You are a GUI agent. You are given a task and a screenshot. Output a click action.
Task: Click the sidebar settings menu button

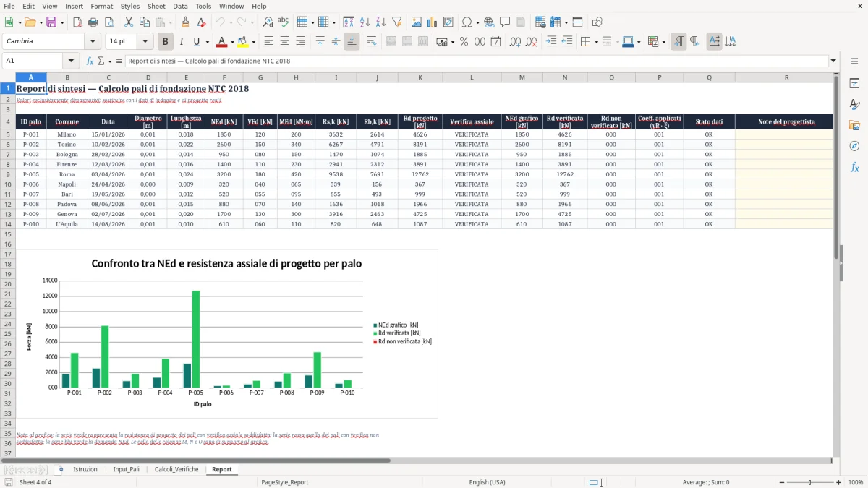pyautogui.click(x=854, y=62)
